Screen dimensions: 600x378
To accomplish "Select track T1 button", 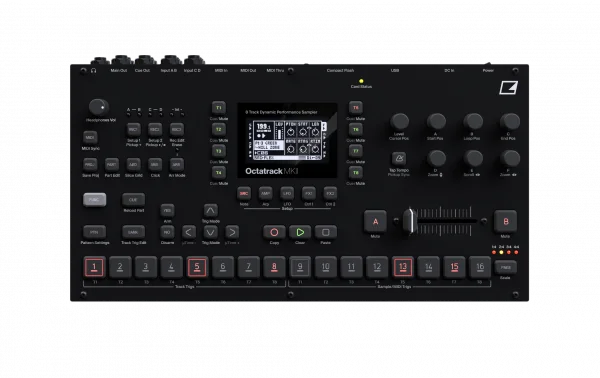I will pos(218,108).
